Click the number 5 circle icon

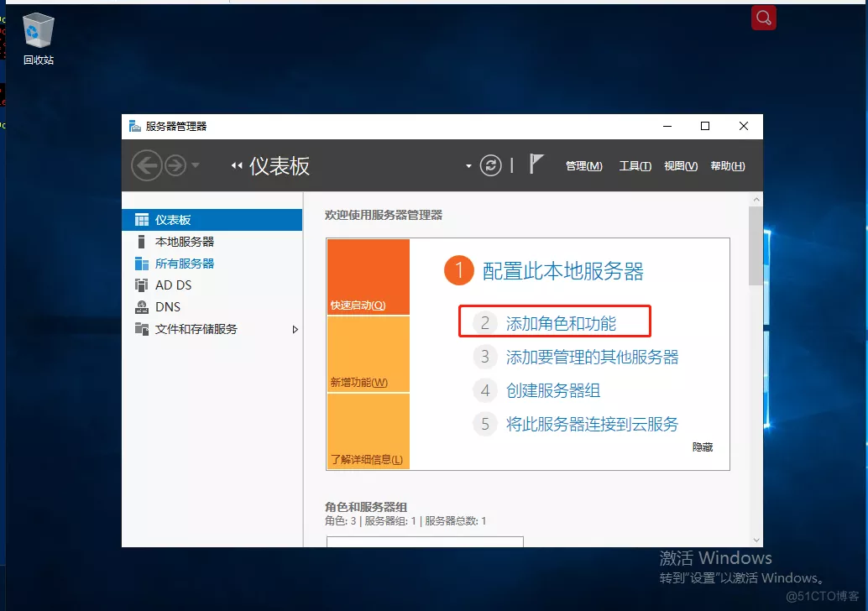point(485,424)
